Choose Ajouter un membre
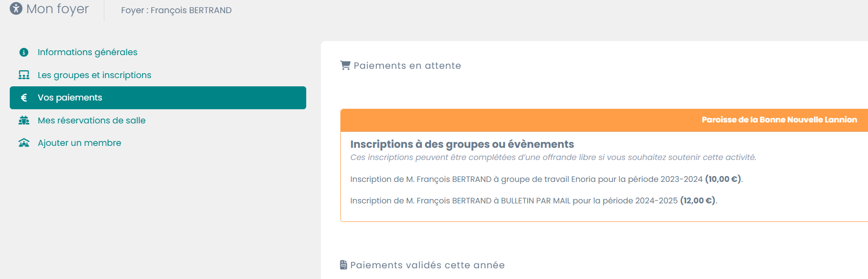This screenshot has height=279, width=868. pyautogui.click(x=79, y=143)
